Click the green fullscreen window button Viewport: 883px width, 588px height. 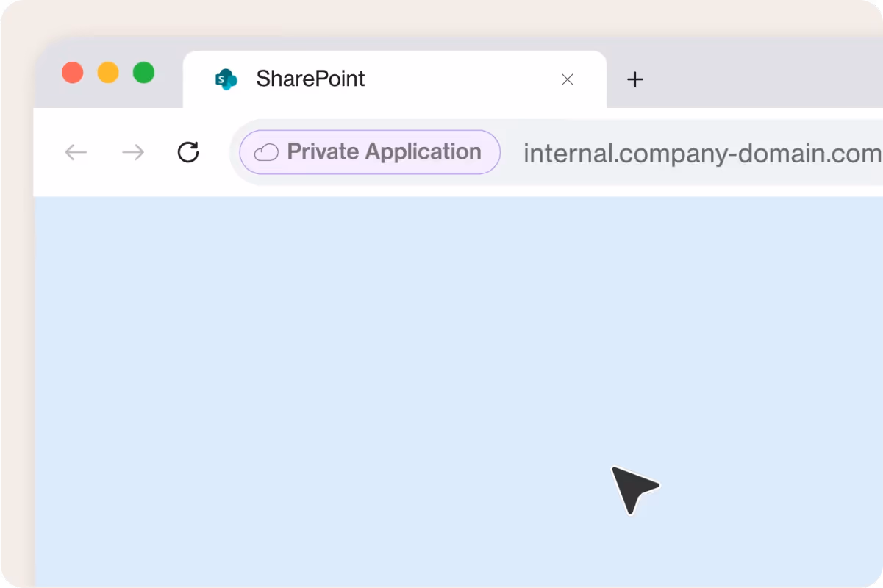click(143, 73)
